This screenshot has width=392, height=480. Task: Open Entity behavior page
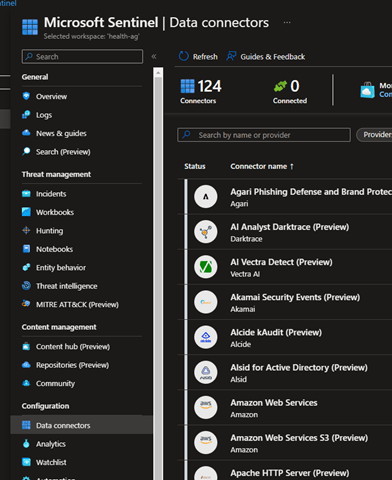61,268
